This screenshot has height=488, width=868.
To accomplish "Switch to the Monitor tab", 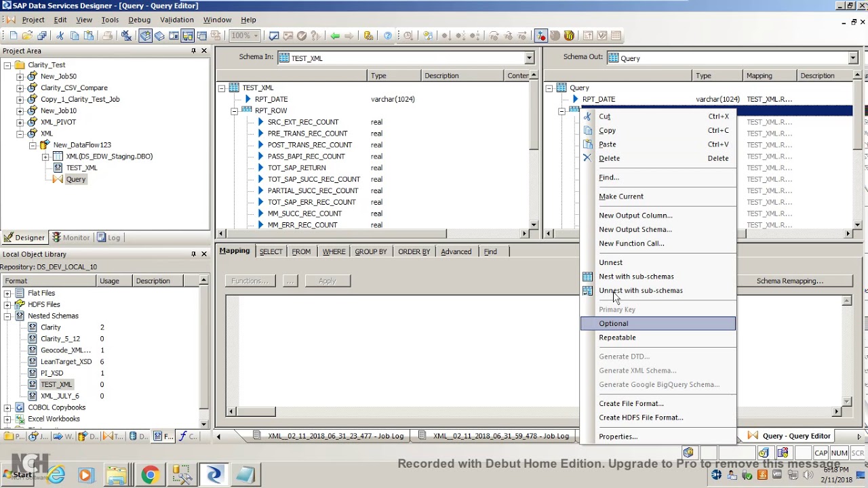I will coord(71,238).
